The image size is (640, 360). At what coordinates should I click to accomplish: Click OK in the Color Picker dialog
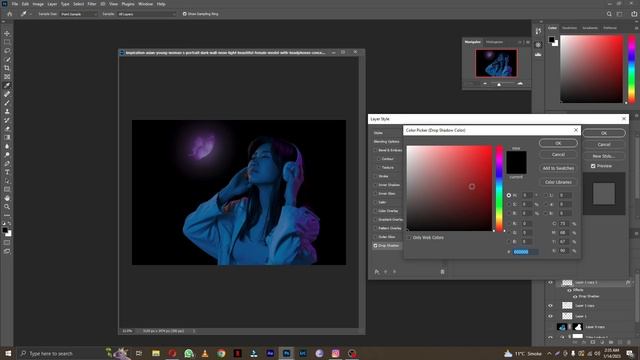(x=558, y=143)
